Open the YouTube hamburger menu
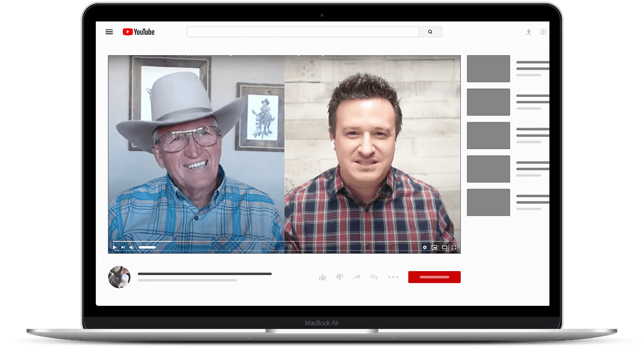This screenshot has height=347, width=644. point(109,32)
